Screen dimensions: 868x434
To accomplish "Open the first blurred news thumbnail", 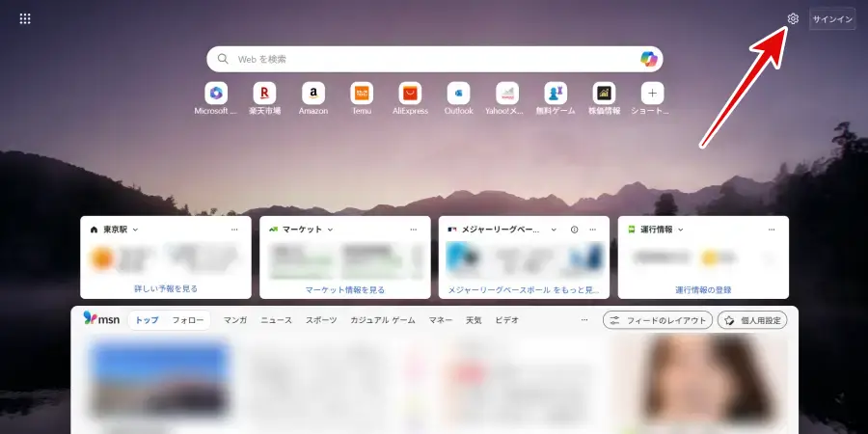I will coord(159,379).
